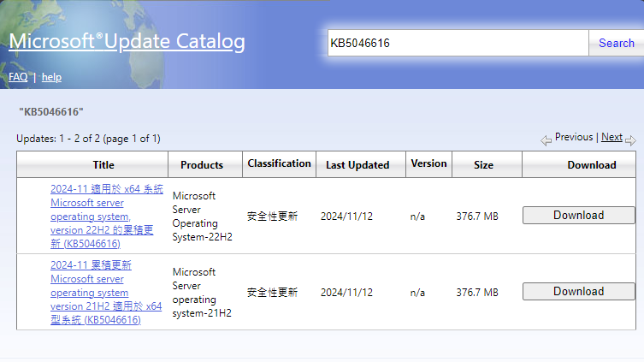Sort by the Last Updated column header
This screenshot has width=644, height=362.
click(x=357, y=165)
